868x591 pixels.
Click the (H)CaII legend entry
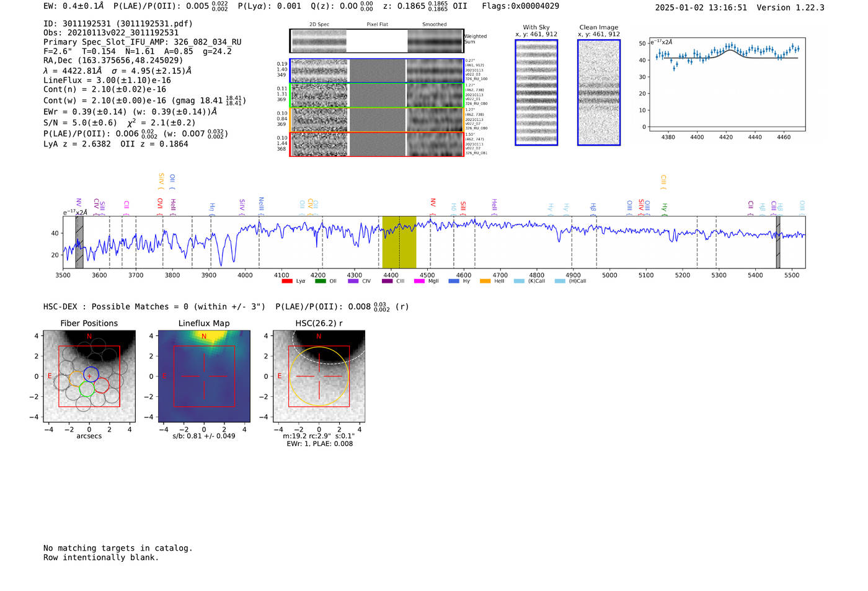point(570,282)
